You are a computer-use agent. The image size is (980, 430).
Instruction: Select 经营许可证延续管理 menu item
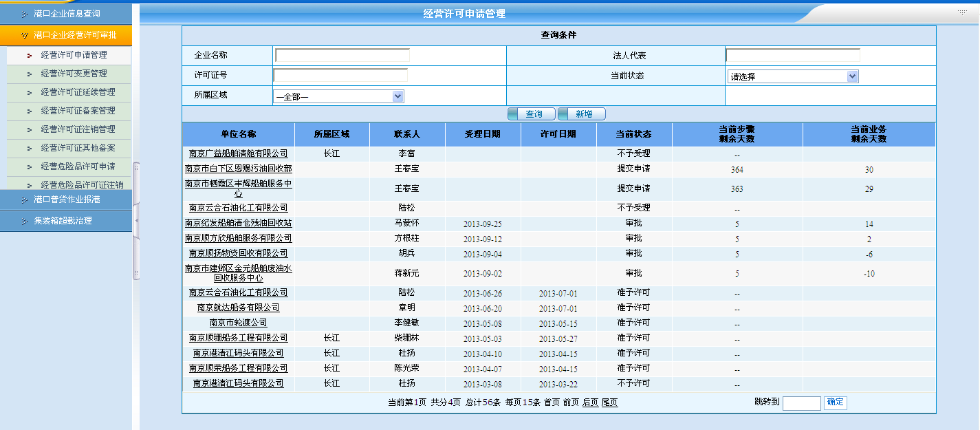tap(78, 92)
